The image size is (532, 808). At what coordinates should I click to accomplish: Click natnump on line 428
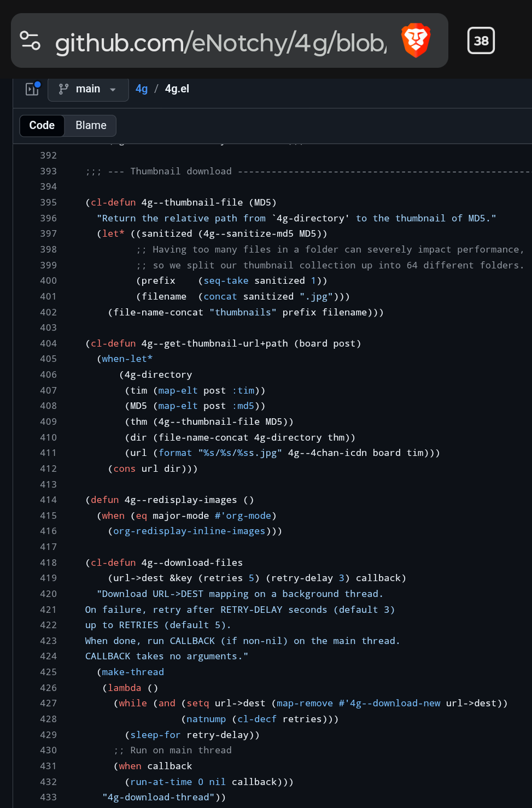206,719
